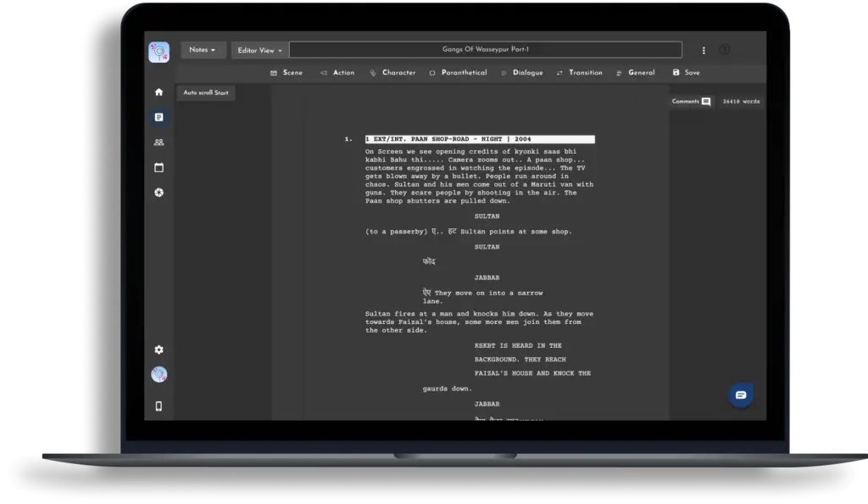Click the first SULTAN character cue
Screen dimensions: 868x504
[x=487, y=216]
